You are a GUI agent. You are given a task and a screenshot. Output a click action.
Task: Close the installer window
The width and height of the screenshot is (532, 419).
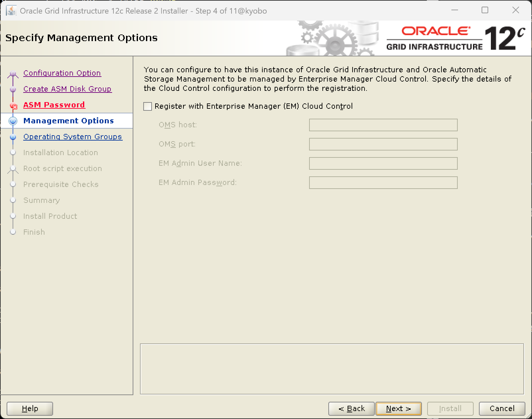[x=516, y=10]
